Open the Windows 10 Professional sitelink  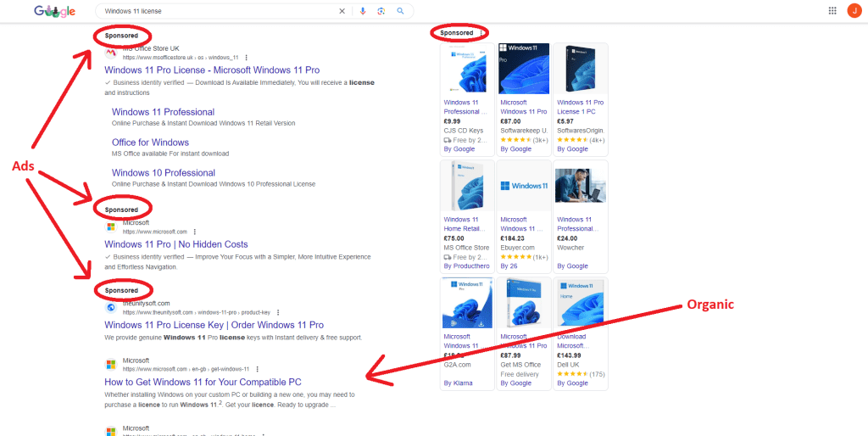[164, 173]
